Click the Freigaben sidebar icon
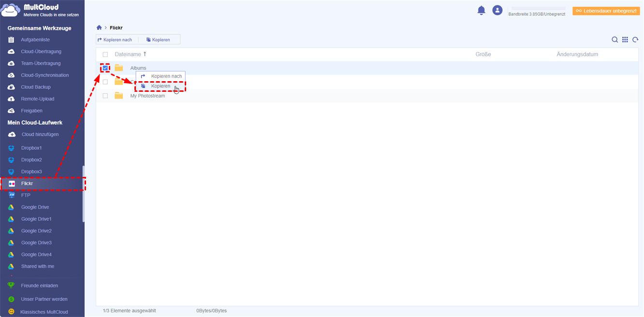The image size is (644, 317). tap(11, 111)
